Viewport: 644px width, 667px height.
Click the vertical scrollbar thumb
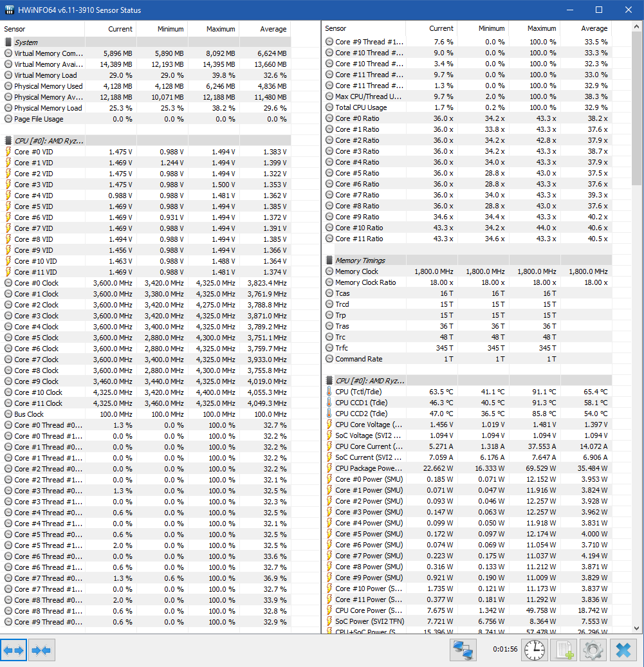[636, 109]
